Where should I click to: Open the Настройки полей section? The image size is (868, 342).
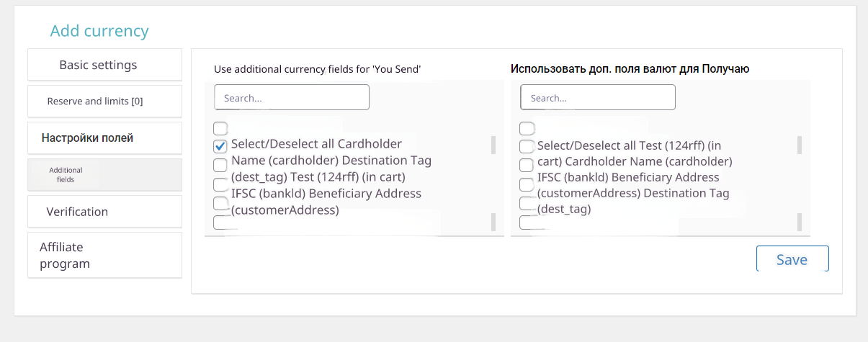coord(104,138)
